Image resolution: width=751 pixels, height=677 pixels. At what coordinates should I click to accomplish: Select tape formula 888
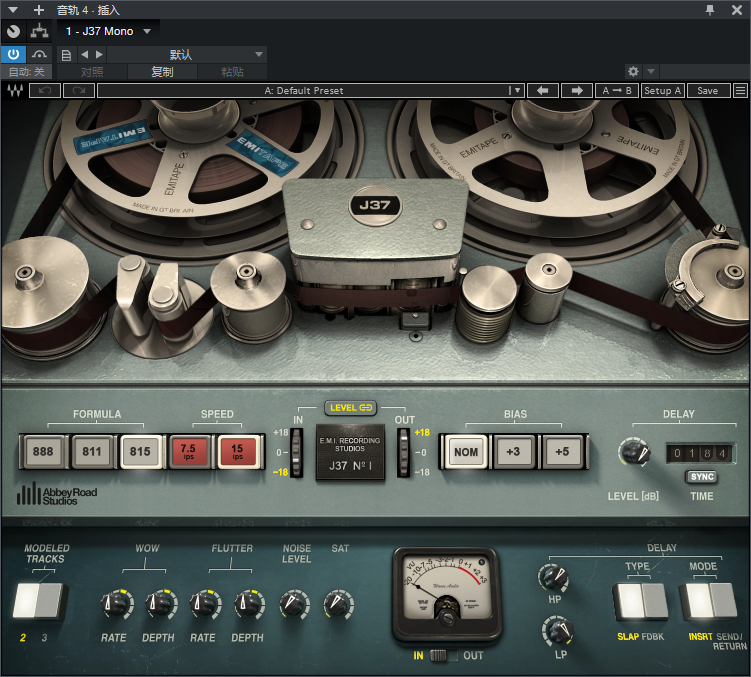(43, 451)
